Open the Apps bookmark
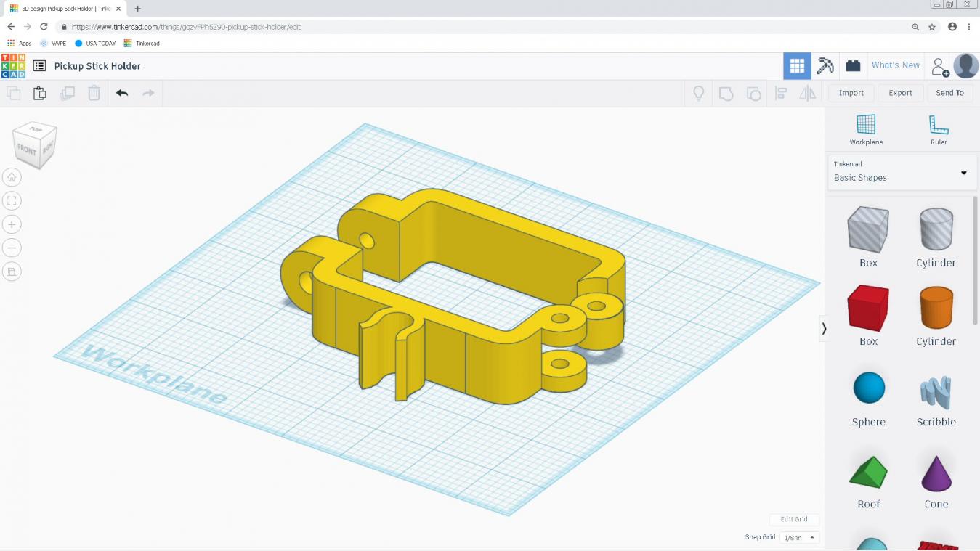This screenshot has width=980, height=551. [20, 44]
